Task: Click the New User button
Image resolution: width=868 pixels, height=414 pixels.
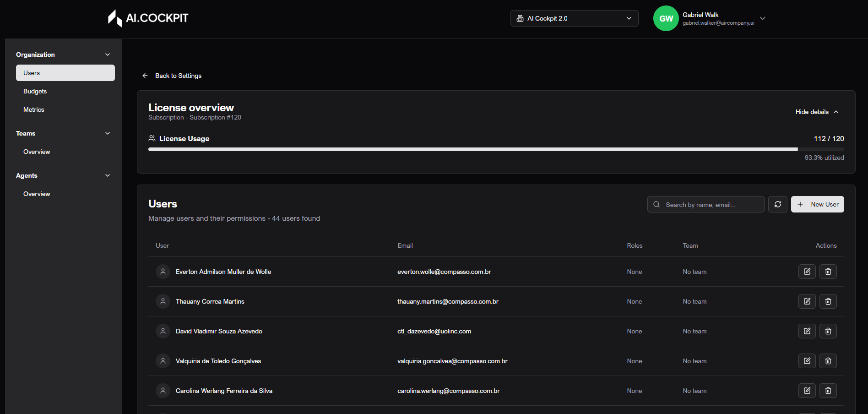Action: [x=817, y=204]
